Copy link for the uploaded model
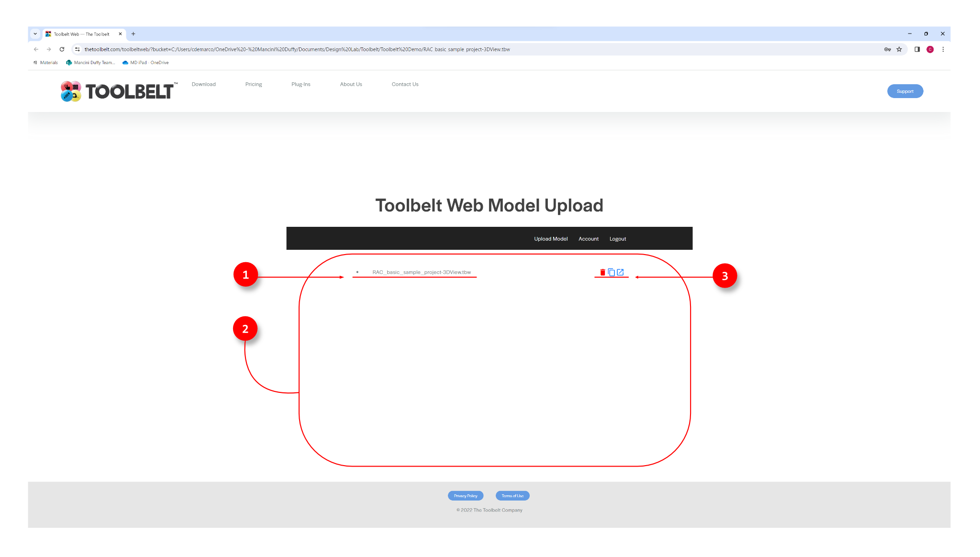 tap(612, 272)
